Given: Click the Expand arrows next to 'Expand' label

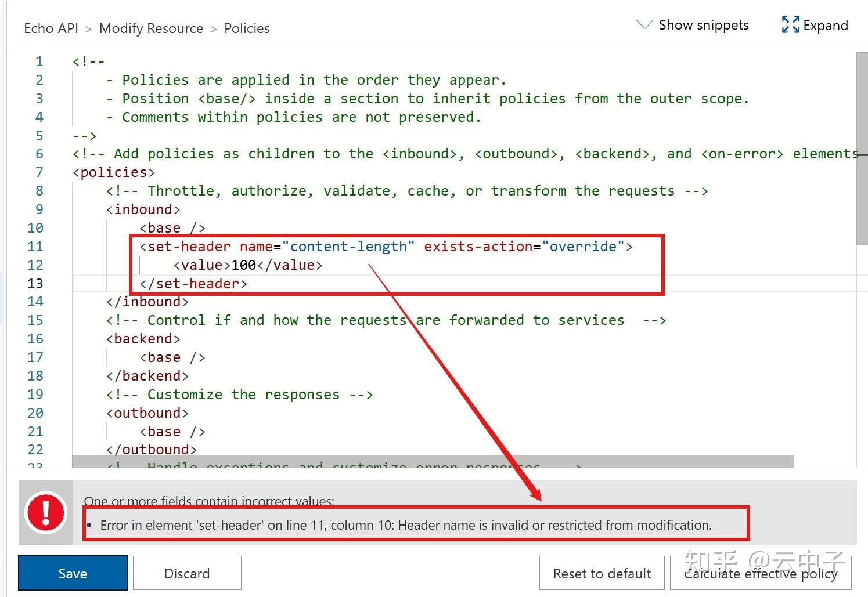Looking at the screenshot, I should point(790,26).
